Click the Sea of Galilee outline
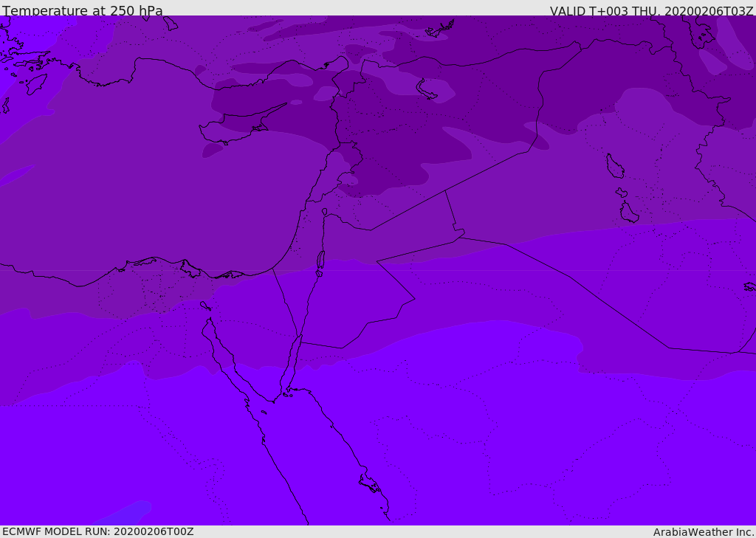Screen dimensions: 756x538 325,212
